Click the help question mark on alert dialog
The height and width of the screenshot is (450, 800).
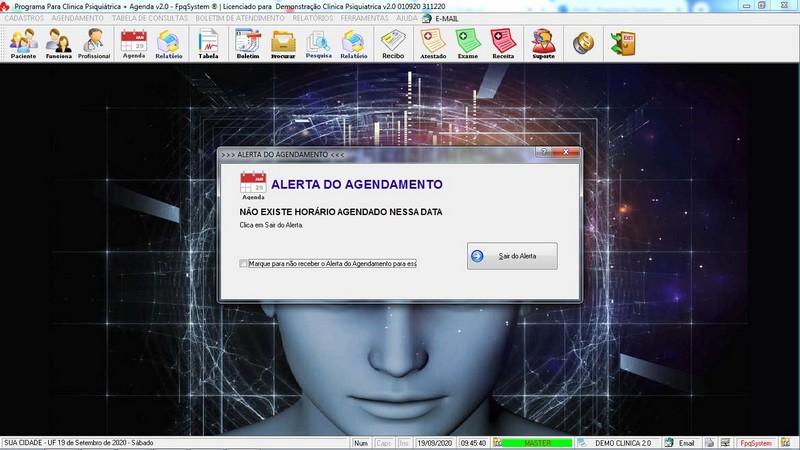[543, 152]
